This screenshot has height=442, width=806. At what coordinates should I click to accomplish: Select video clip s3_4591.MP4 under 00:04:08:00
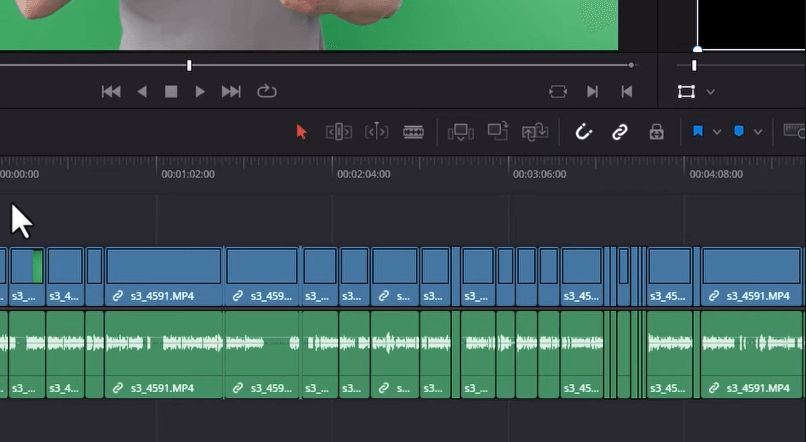pos(752,277)
